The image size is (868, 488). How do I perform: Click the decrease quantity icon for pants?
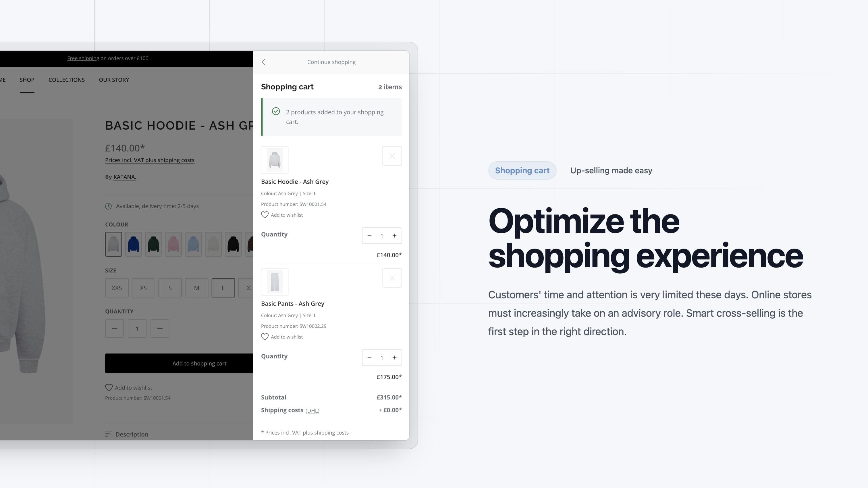tap(370, 357)
